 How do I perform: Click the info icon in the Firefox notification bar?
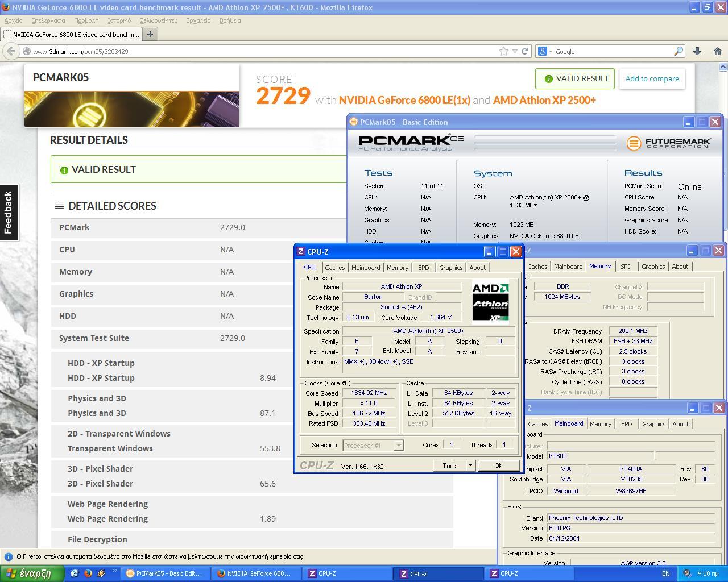(x=9, y=556)
